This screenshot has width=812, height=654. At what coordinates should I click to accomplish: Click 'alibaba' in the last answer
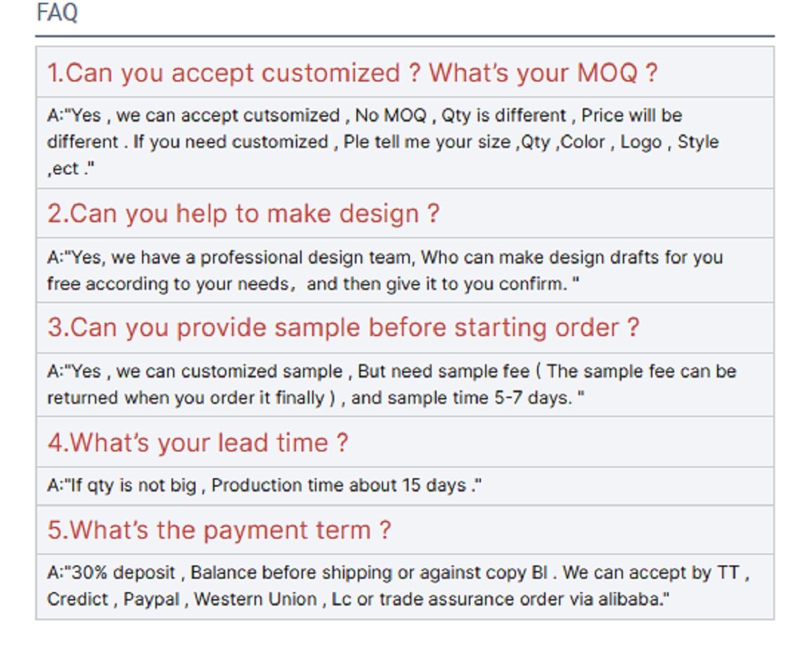pyautogui.click(x=631, y=599)
